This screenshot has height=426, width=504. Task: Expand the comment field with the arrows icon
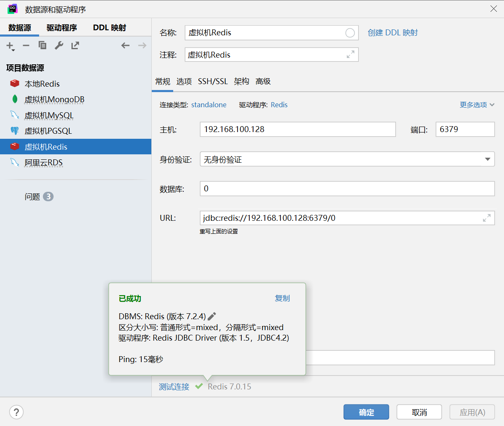(x=350, y=54)
